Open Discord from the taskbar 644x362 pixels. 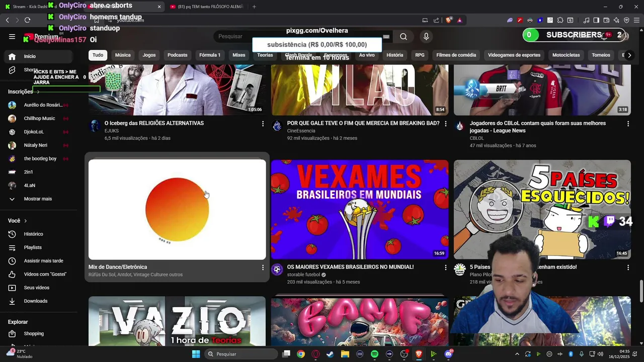click(448, 354)
